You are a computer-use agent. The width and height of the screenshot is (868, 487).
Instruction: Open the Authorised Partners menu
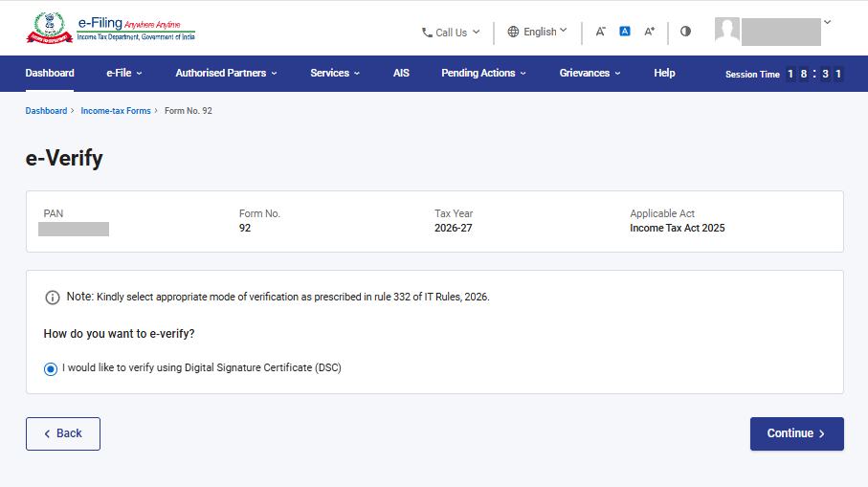click(x=226, y=73)
